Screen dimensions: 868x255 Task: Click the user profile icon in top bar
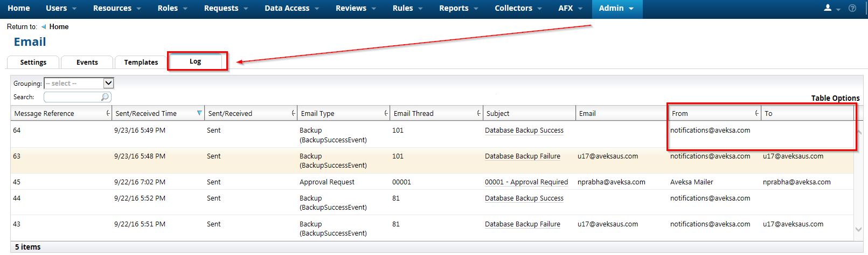(828, 8)
